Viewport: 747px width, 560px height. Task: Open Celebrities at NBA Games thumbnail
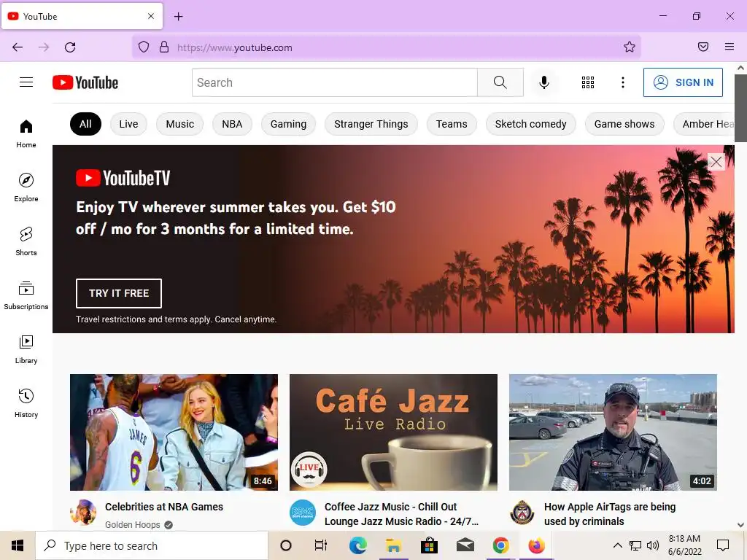174,432
